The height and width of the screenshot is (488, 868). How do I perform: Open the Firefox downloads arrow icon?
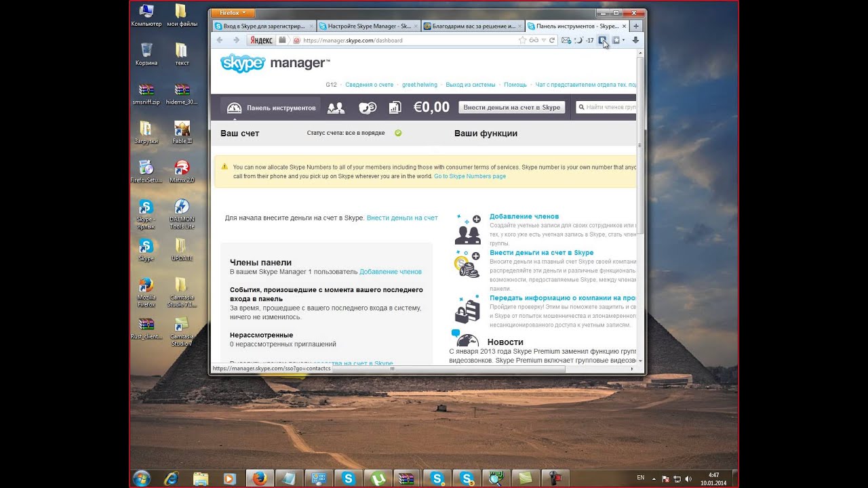point(635,40)
